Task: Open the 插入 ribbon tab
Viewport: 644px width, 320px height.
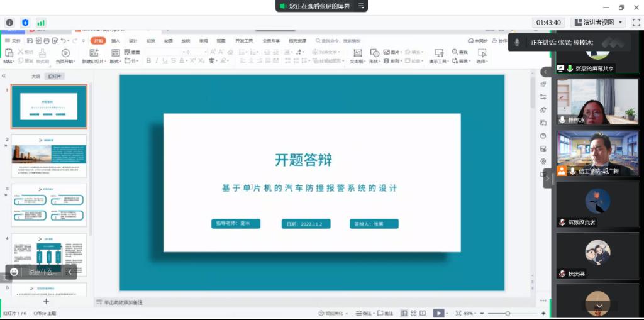Action: tap(116, 41)
